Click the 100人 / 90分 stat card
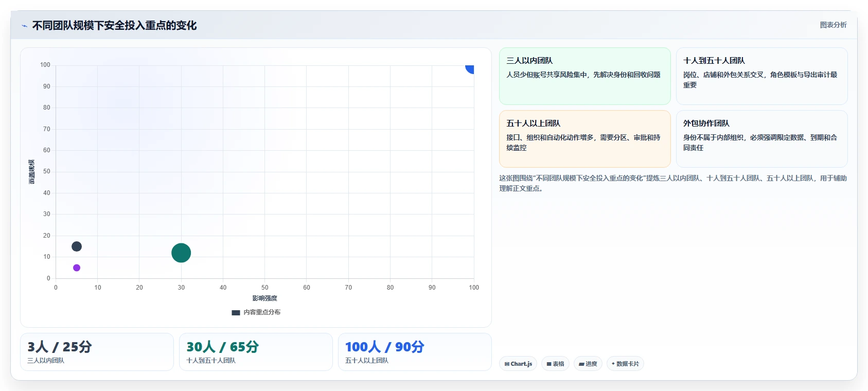 tap(415, 352)
